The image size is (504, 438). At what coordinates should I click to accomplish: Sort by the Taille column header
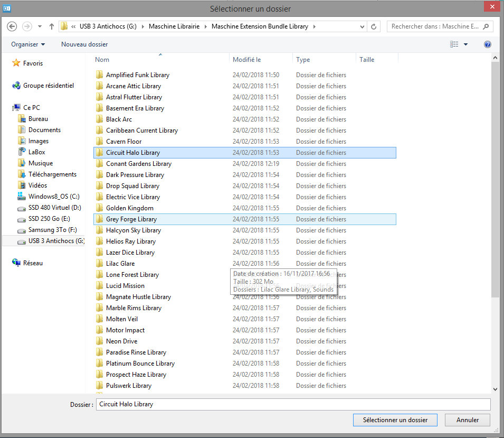[367, 60]
